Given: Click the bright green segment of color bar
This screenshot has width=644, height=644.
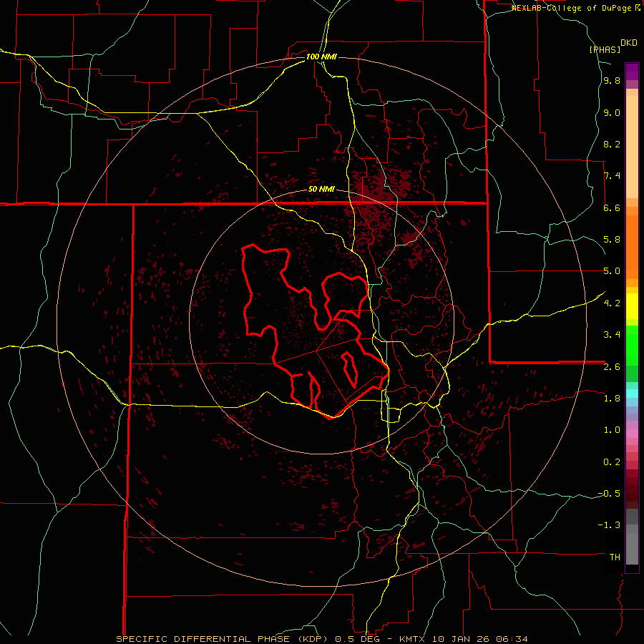Looking at the screenshot, I should (x=632, y=345).
